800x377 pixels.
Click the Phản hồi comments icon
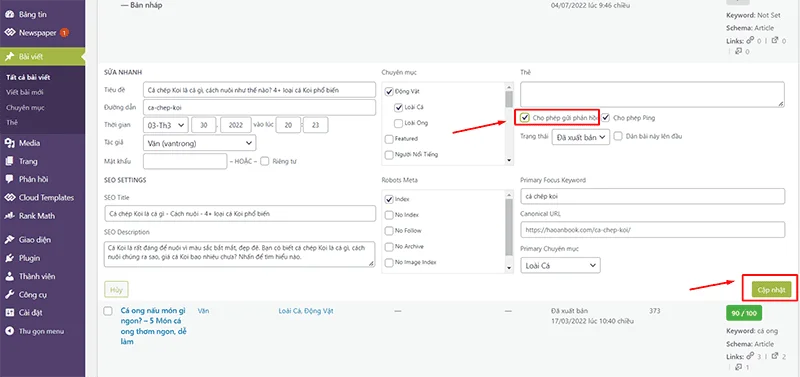pos(9,180)
